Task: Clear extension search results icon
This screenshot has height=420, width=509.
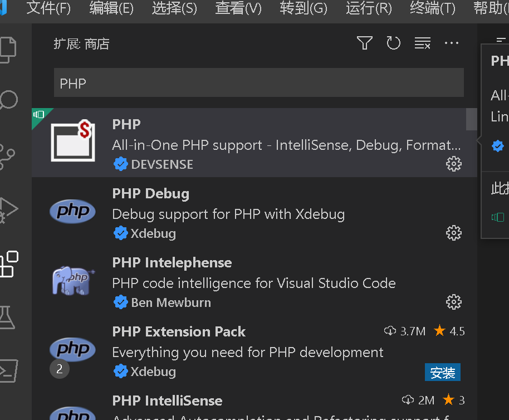Action: (423, 43)
